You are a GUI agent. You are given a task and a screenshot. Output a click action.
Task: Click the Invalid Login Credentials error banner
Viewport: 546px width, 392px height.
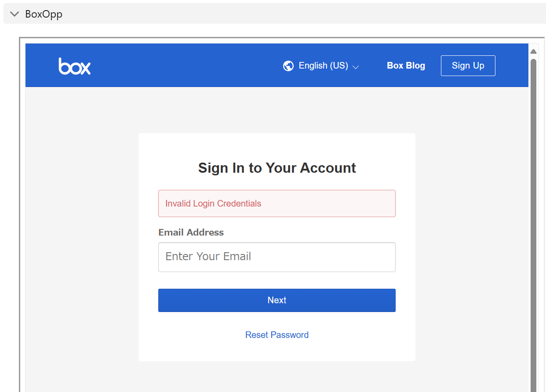[x=277, y=203]
